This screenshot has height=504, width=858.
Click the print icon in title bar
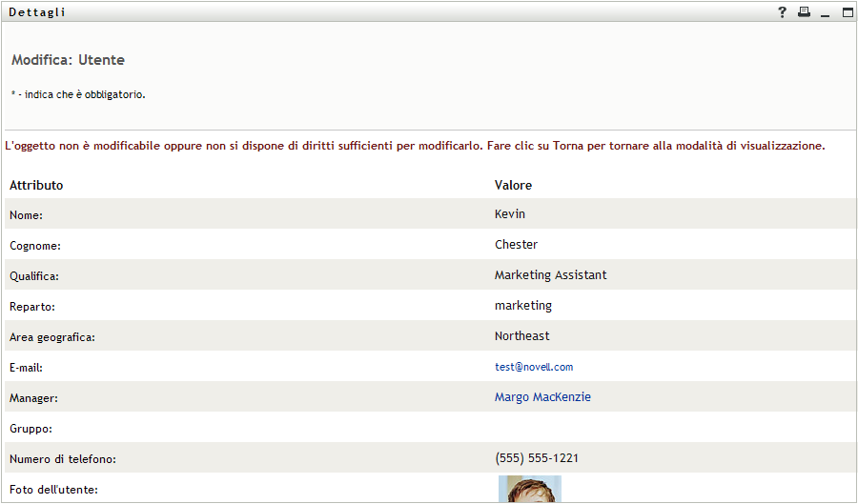pyautogui.click(x=804, y=12)
